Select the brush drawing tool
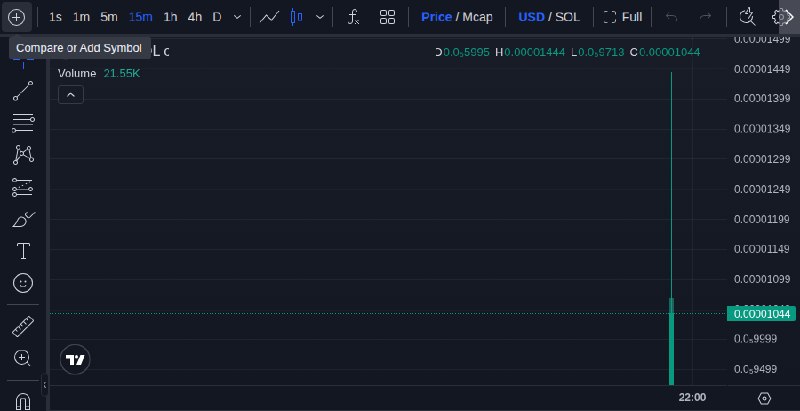The width and height of the screenshot is (800, 411). [x=23, y=220]
